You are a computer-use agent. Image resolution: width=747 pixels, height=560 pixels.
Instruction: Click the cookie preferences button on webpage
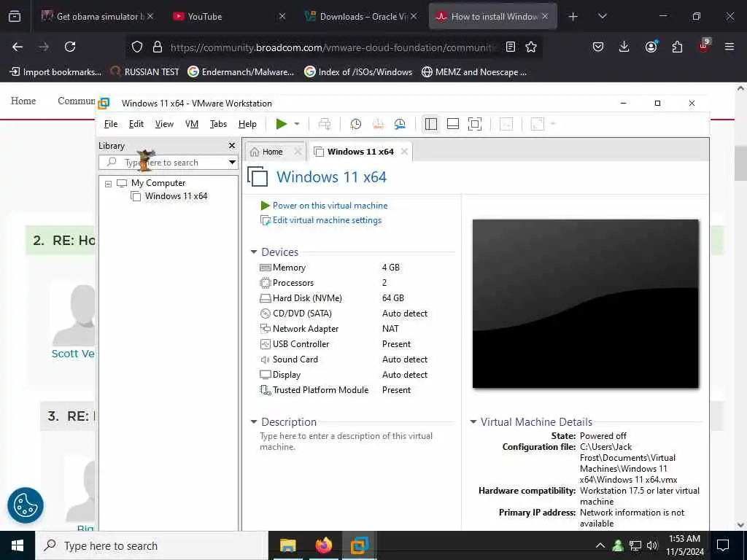(26, 505)
